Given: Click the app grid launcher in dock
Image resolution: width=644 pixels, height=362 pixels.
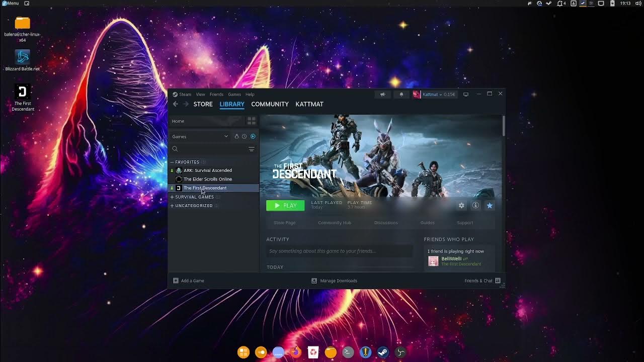Looking at the screenshot, I should tap(244, 352).
